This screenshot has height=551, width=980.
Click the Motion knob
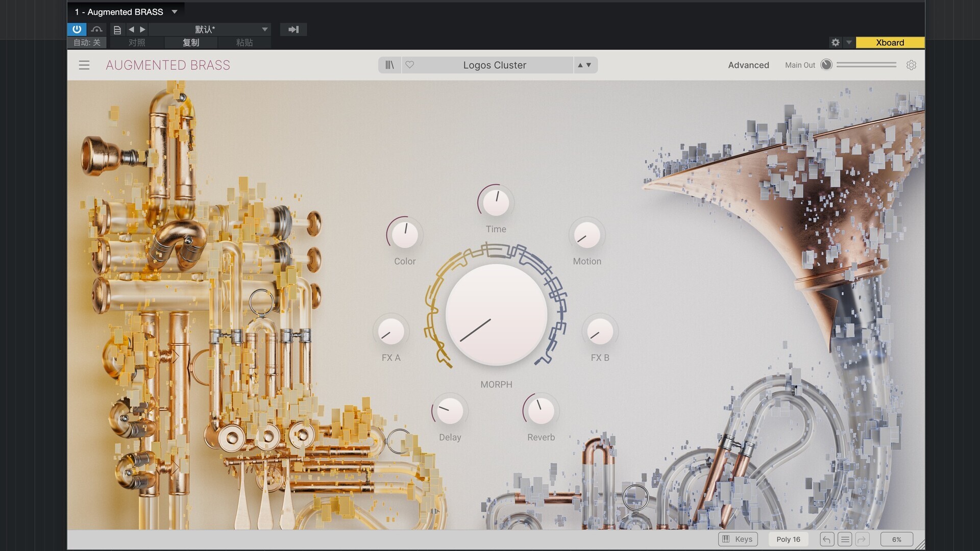[x=587, y=235]
